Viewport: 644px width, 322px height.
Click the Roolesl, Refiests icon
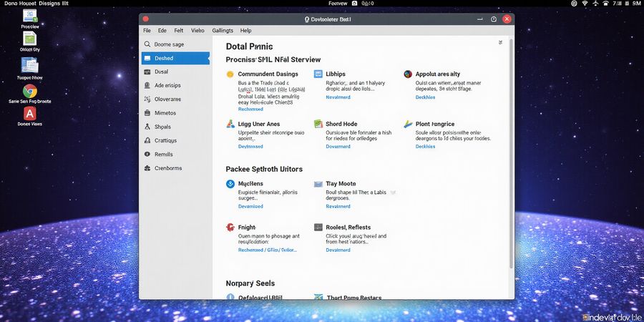click(x=318, y=227)
